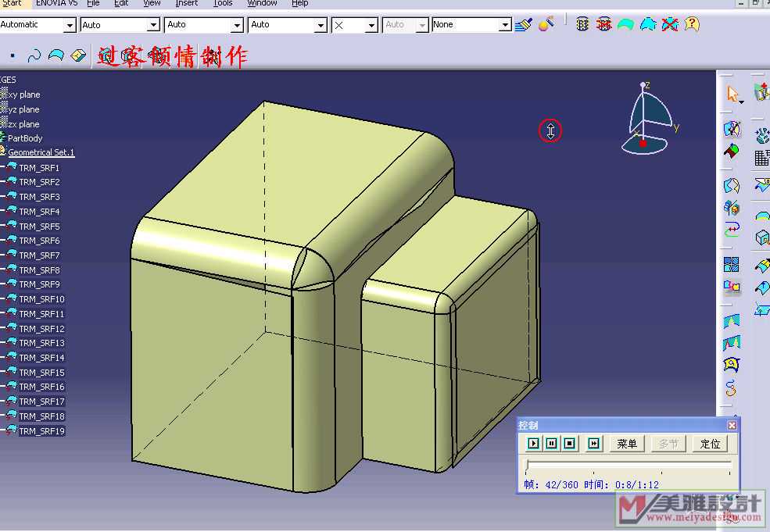Click the spline curve icon in top-left toolbar
The width and height of the screenshot is (770, 532).
pyautogui.click(x=34, y=55)
